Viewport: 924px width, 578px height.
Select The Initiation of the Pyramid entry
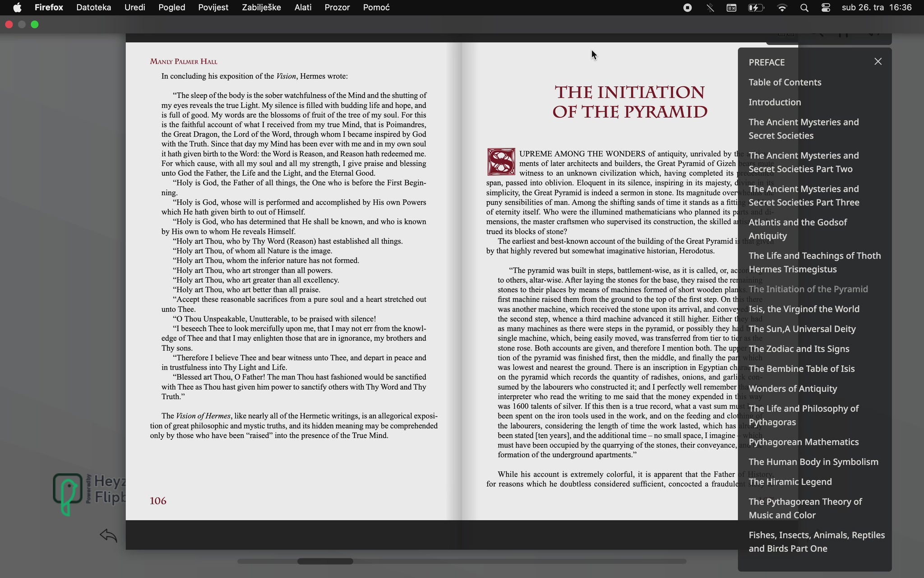(x=808, y=289)
